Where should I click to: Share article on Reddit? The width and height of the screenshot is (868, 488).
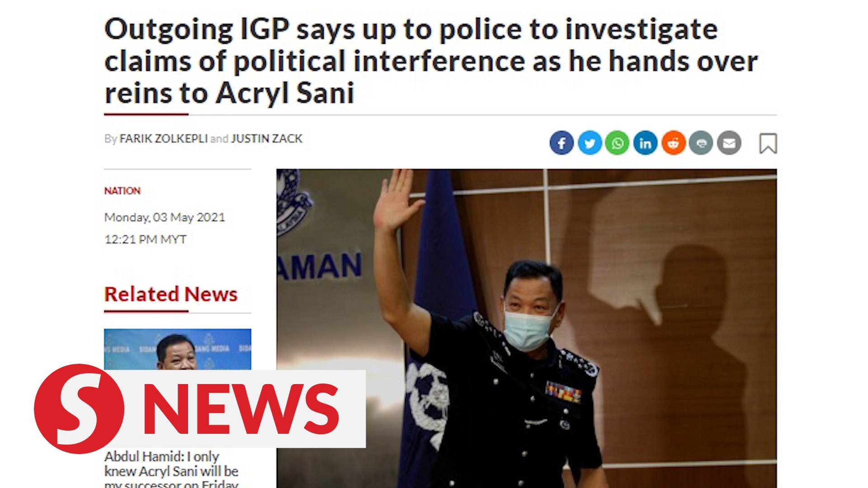coord(673,143)
